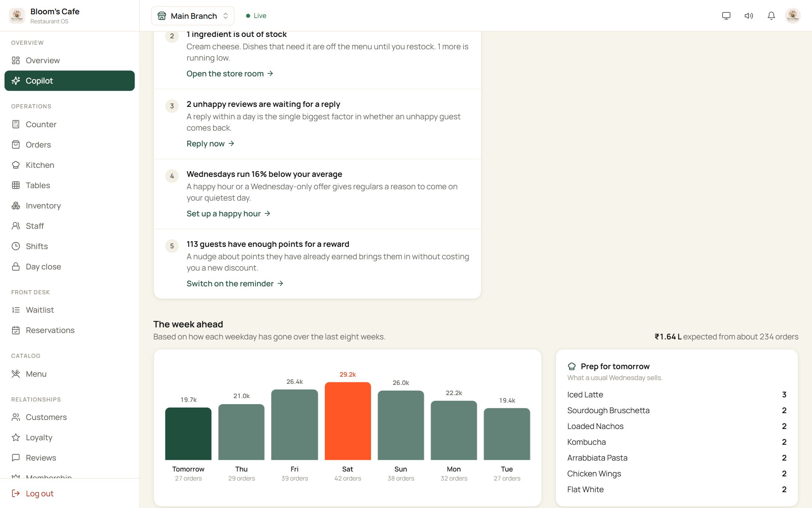Image resolution: width=812 pixels, height=508 pixels.
Task: Click the Tue 19.4k bar
Action: tap(507, 434)
